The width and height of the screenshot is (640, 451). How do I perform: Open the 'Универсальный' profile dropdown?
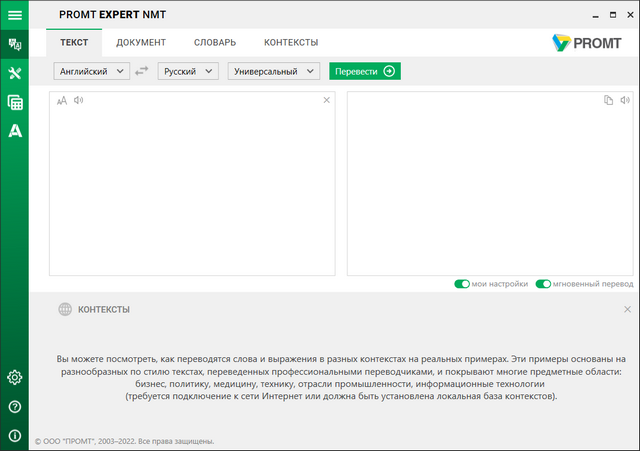point(273,71)
